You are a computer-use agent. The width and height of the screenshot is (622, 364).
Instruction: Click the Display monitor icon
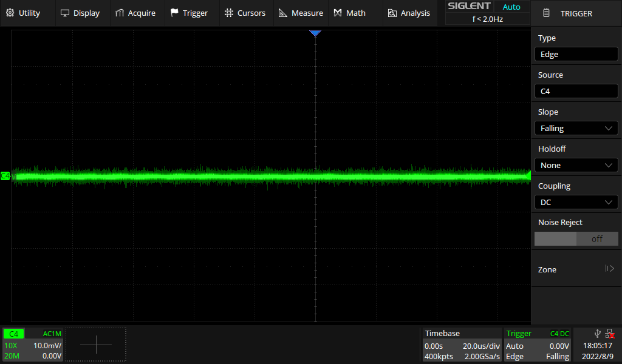point(64,13)
